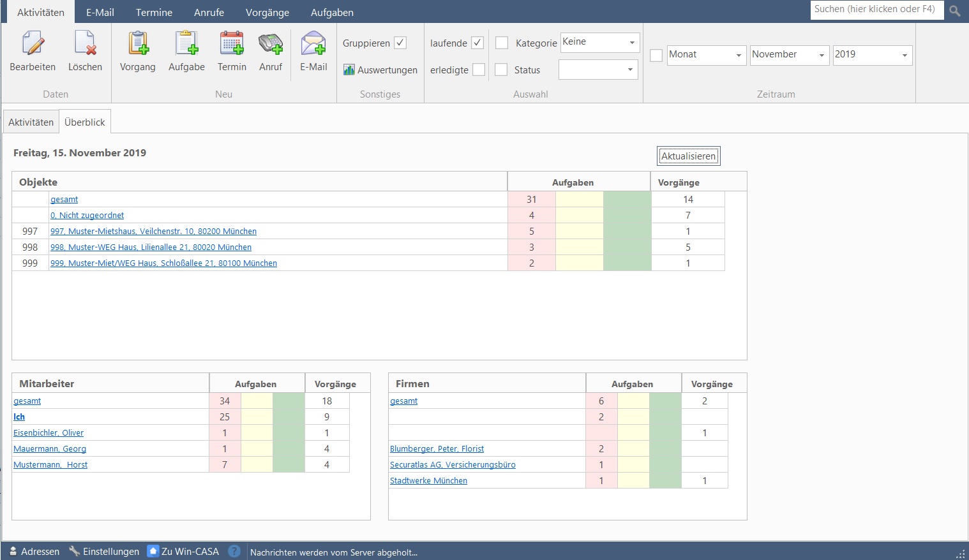Click the search magnifier icon
The height and width of the screenshot is (560, 969).
(955, 11)
